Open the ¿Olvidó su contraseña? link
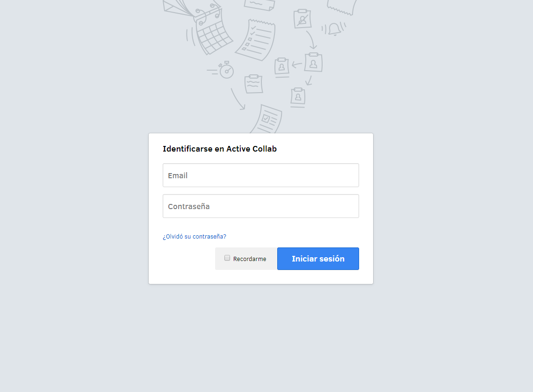 [194, 236]
